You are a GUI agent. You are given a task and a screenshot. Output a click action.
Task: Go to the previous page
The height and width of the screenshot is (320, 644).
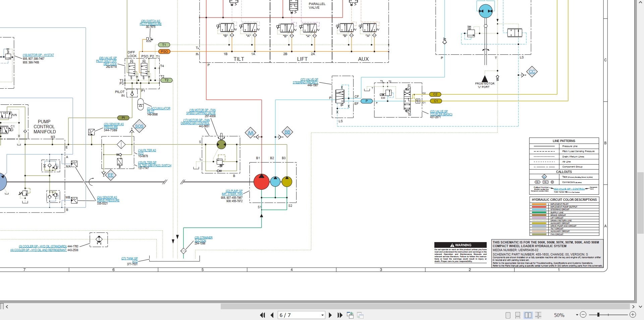(x=272, y=315)
